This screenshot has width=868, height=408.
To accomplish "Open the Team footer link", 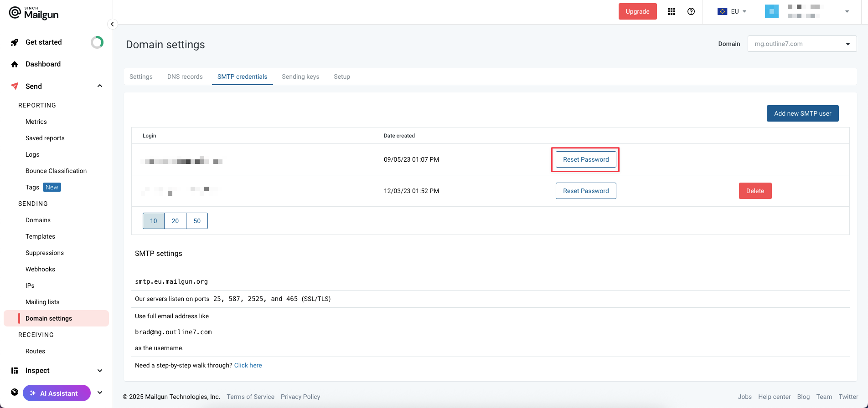I will click(824, 397).
